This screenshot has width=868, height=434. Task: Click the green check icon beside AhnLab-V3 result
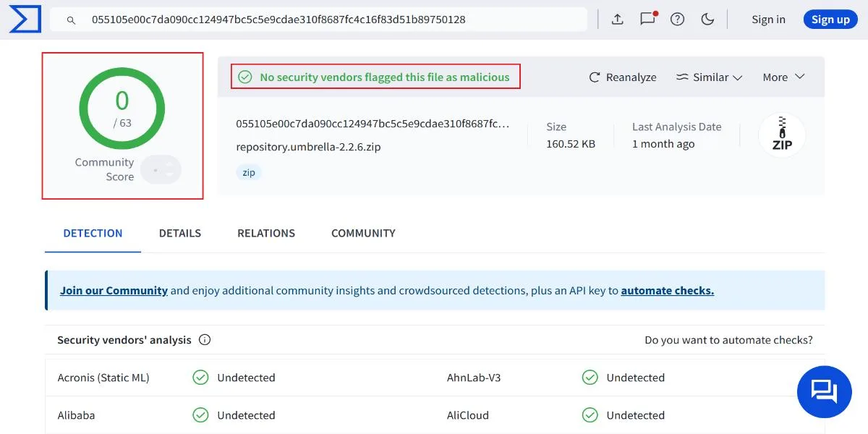pos(590,377)
